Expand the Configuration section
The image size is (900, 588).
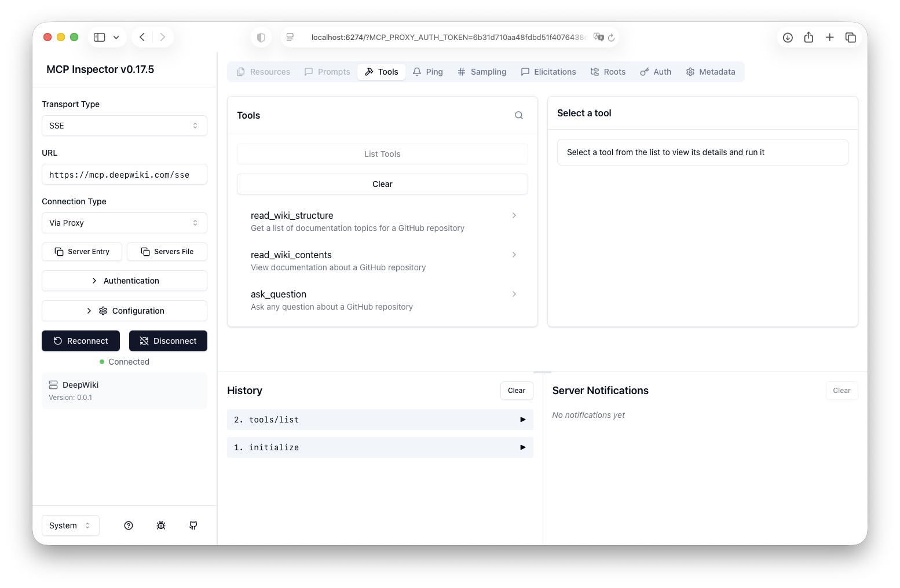pos(125,311)
